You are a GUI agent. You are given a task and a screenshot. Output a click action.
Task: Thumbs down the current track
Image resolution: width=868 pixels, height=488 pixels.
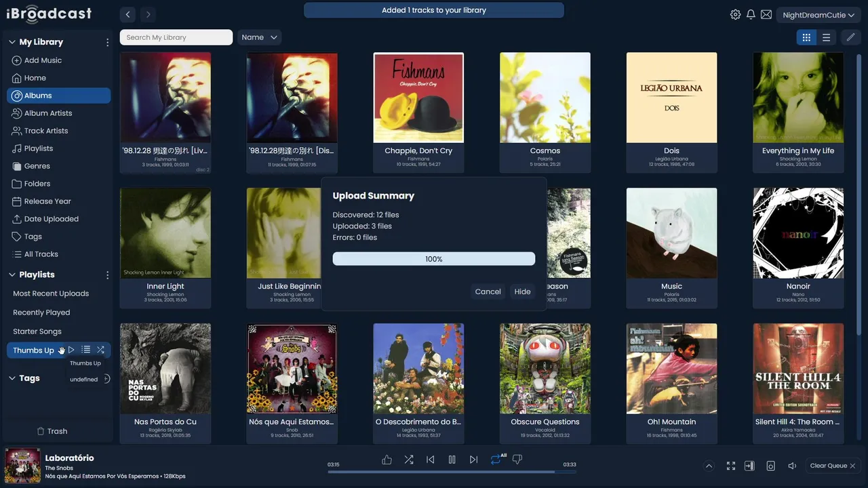517,460
